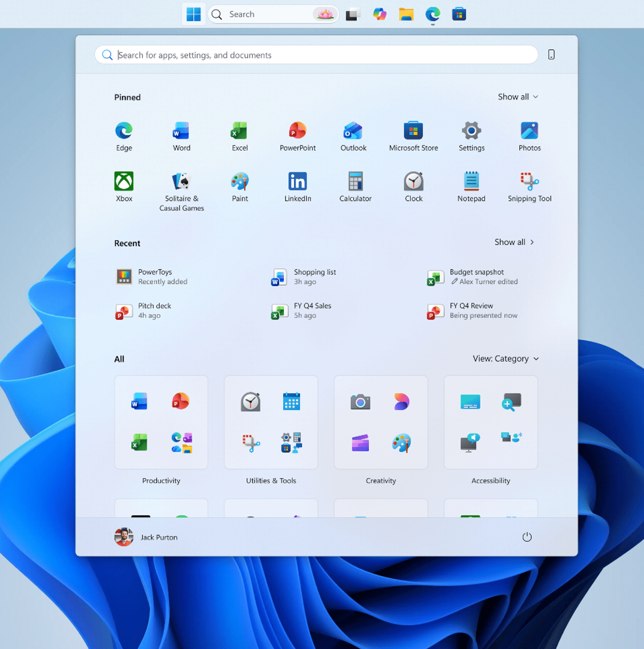
Task: Open the pinned Settings app
Action: coord(471,136)
